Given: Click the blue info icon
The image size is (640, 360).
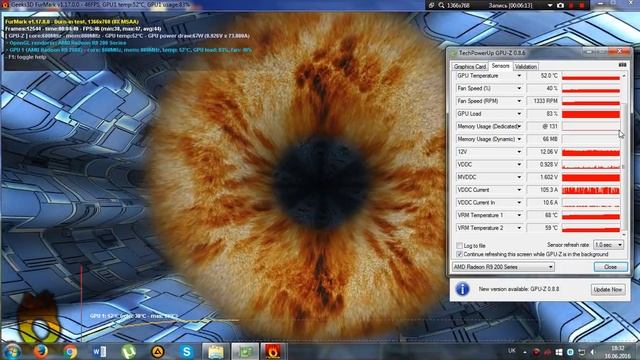Looking at the screenshot, I should 462,289.
